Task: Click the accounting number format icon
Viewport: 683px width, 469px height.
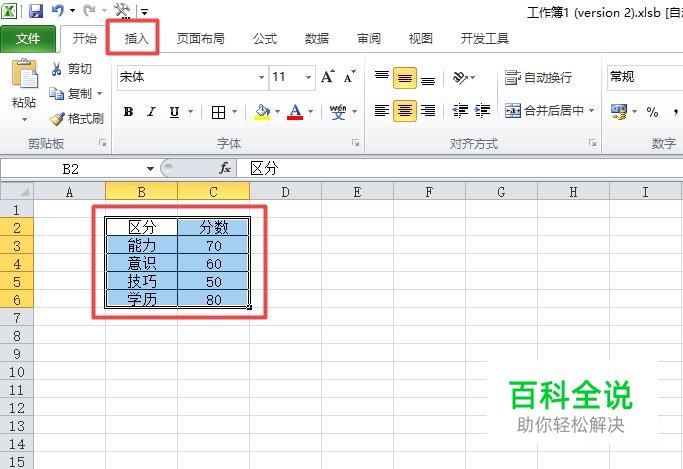Action: tap(619, 112)
